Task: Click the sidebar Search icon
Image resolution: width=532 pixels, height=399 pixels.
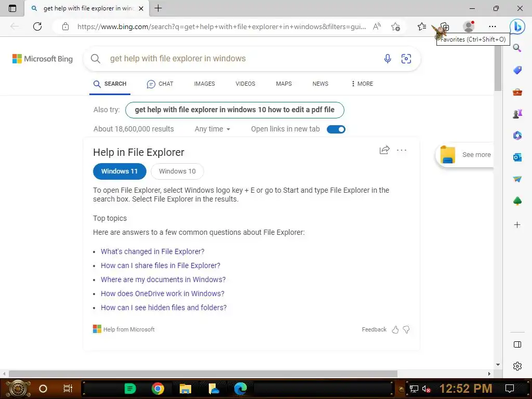Action: click(x=517, y=48)
